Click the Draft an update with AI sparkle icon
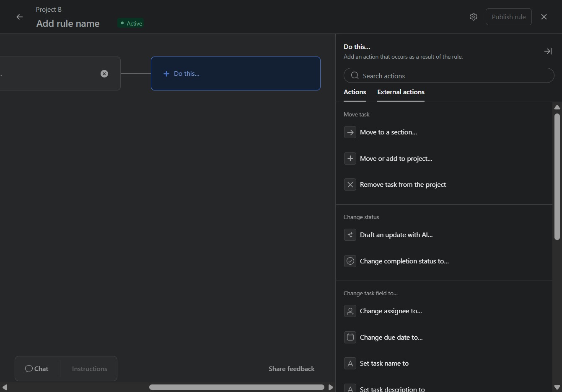Screen dimensions: 562x392 tap(350, 235)
